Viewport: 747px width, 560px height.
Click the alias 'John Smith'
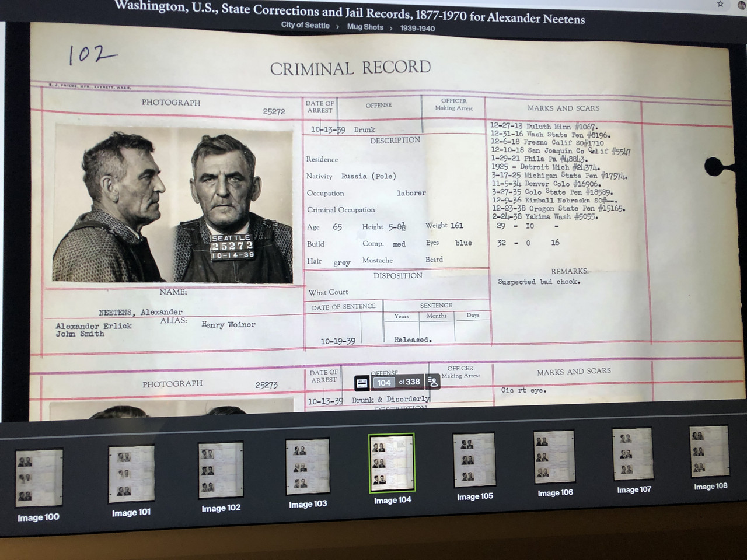coord(80,334)
